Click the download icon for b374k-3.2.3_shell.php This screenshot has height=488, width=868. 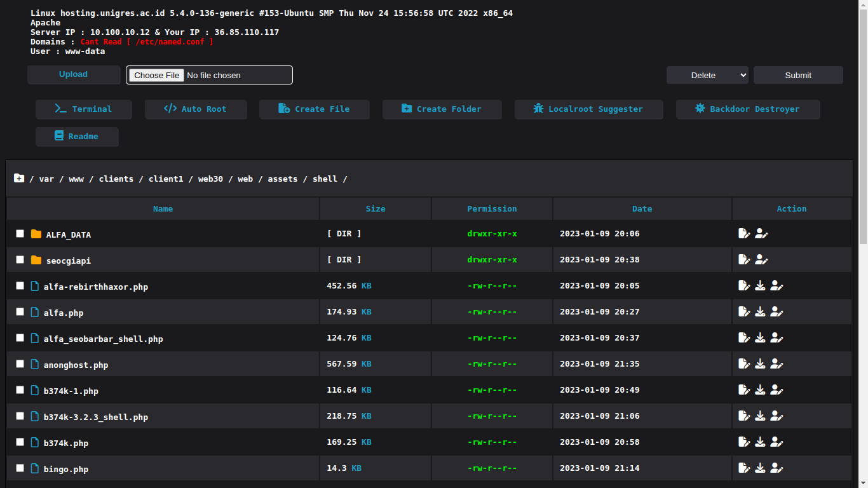tap(760, 416)
